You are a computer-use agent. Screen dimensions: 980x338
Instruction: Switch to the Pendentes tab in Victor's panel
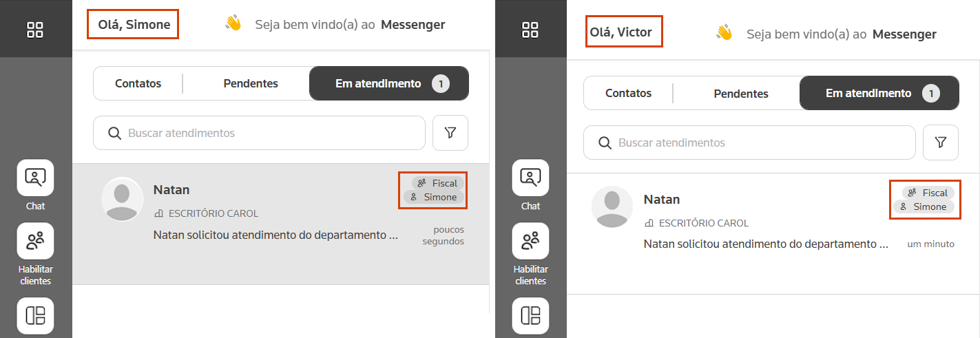[x=741, y=93]
